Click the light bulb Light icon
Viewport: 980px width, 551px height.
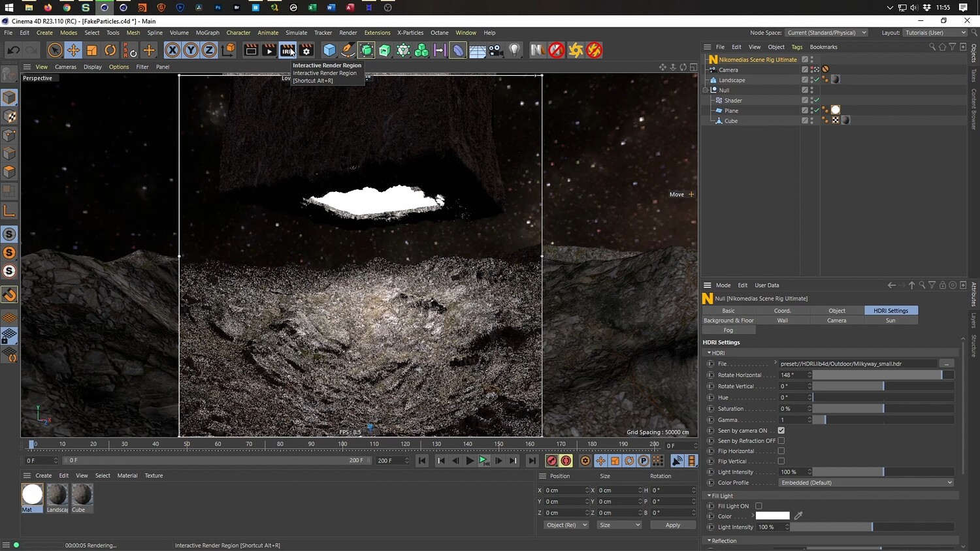point(515,50)
